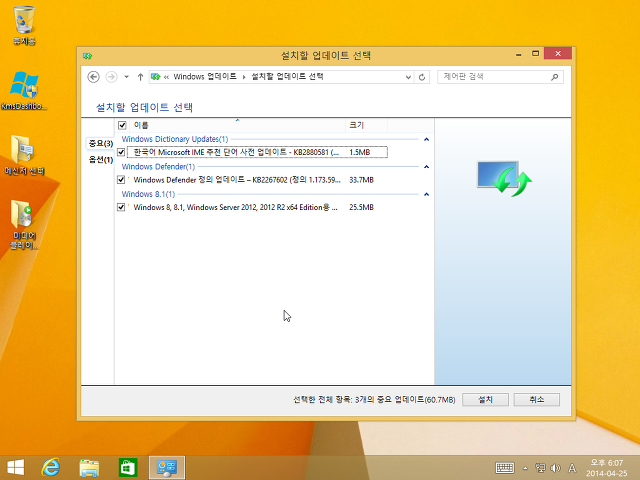
Task: Collapse the Windows Defender group
Action: 427,167
